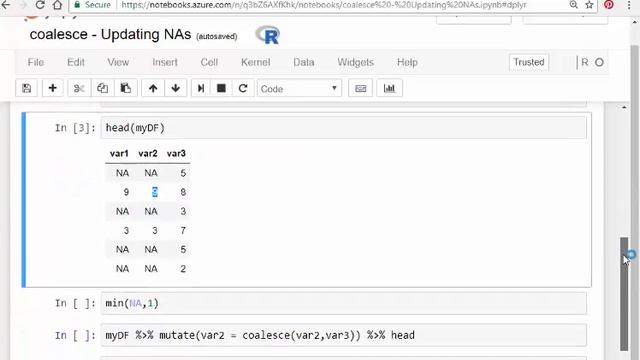The height and width of the screenshot is (360, 640).
Task: Click the (autosaved) status text
Action: click(216, 37)
